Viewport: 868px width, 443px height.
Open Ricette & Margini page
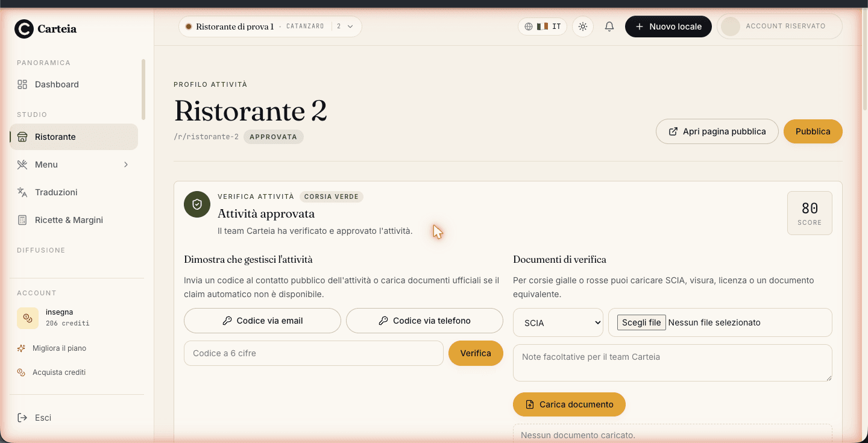coord(74,220)
